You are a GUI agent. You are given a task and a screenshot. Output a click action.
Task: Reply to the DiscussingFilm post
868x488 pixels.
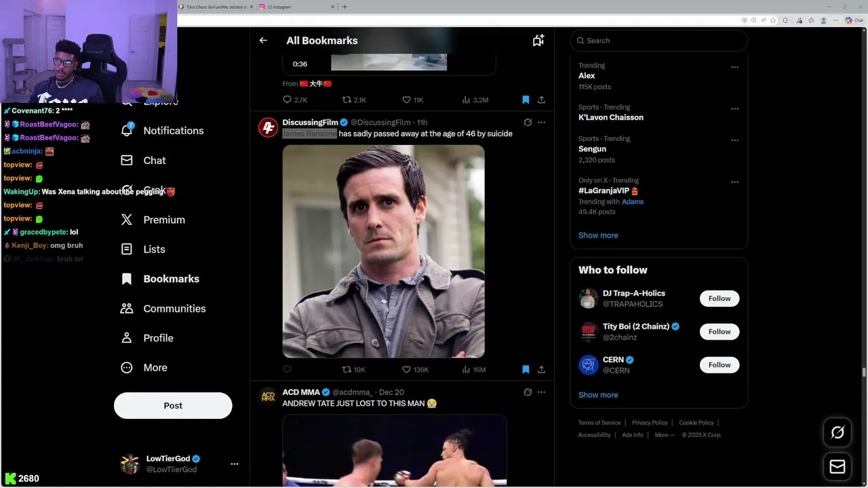point(288,369)
